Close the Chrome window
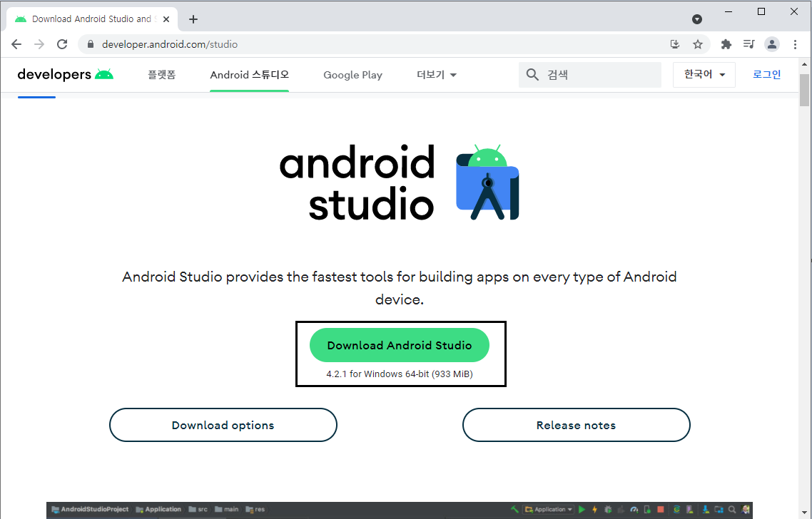The height and width of the screenshot is (519, 812). click(794, 11)
